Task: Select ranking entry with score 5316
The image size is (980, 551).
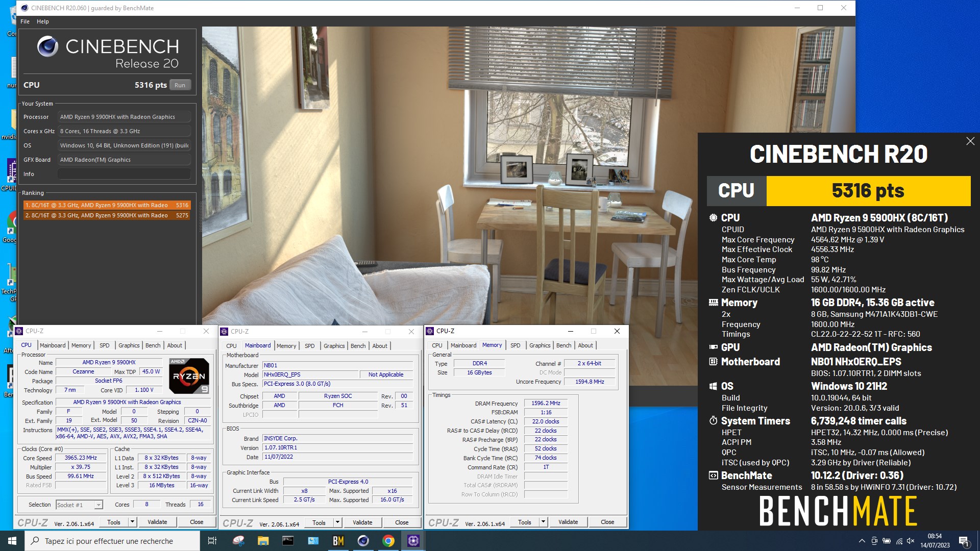Action: (107, 205)
